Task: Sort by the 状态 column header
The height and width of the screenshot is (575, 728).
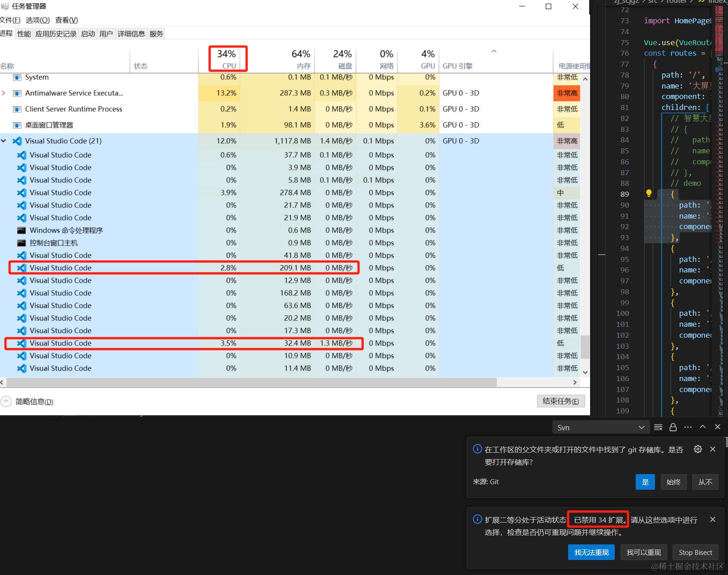Action: (x=164, y=59)
